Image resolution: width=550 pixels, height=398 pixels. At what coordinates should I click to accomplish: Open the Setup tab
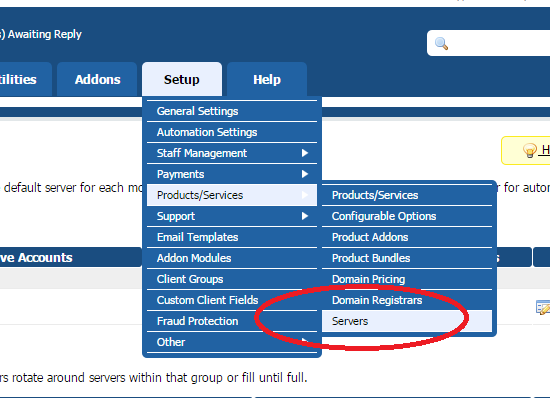pos(182,79)
